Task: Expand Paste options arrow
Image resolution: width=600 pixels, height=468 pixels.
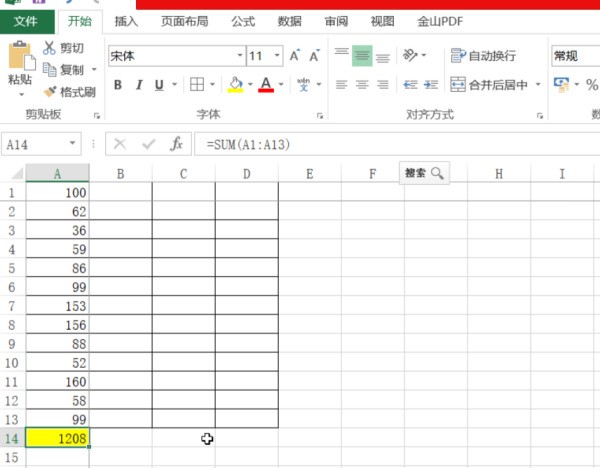Action: (21, 94)
